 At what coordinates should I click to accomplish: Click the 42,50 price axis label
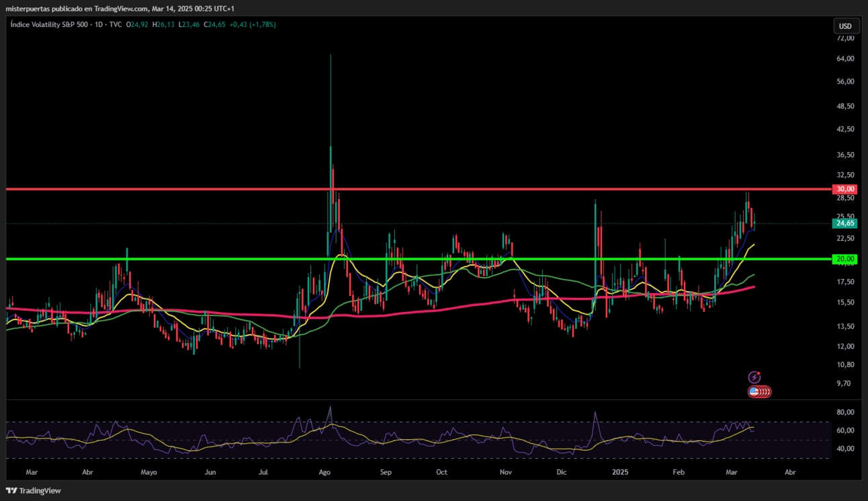click(x=844, y=128)
